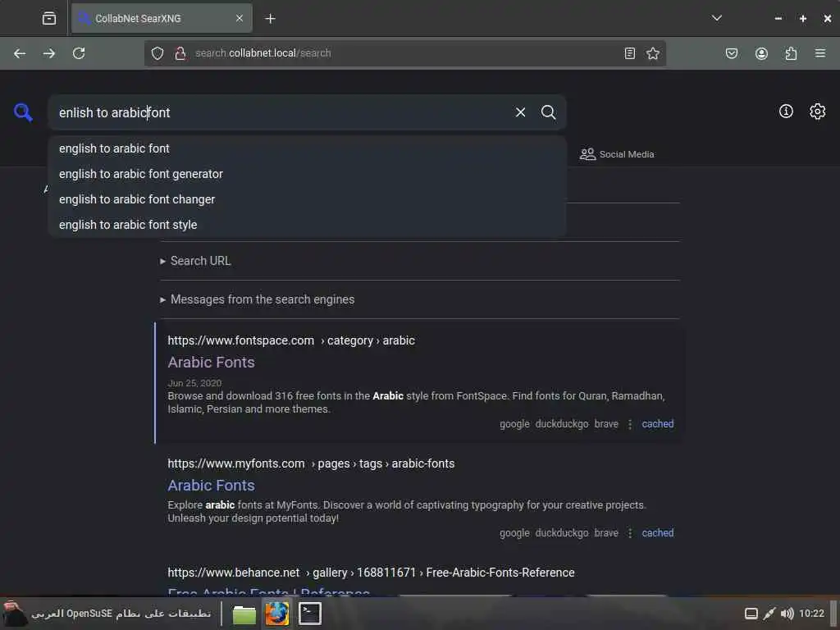Screen dimensions: 840x630
Task: Click the display tray icon
Action: tap(751, 614)
